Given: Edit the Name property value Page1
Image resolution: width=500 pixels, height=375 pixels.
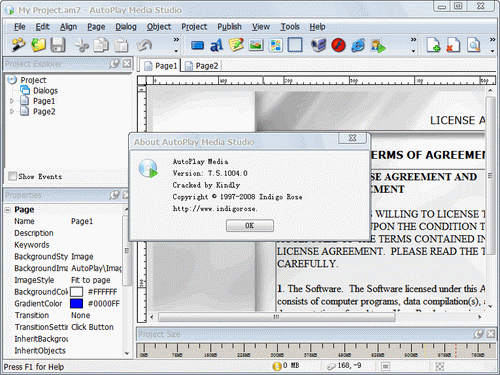Looking at the screenshot, I should 82,221.
